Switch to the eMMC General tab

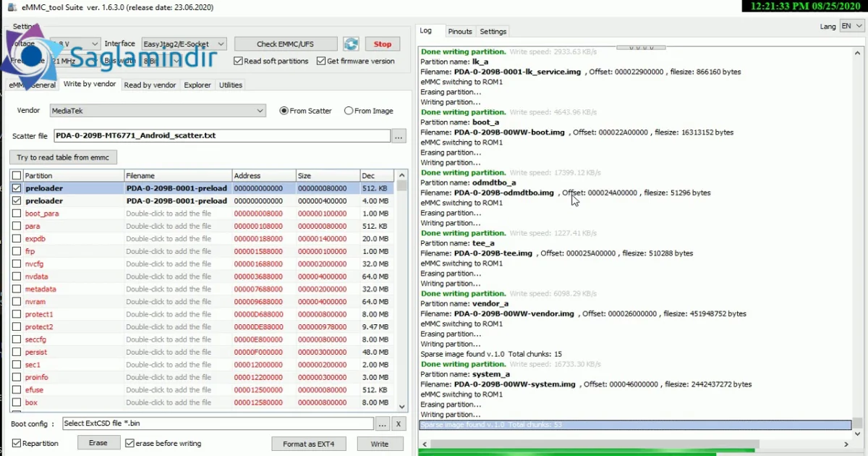(32, 85)
